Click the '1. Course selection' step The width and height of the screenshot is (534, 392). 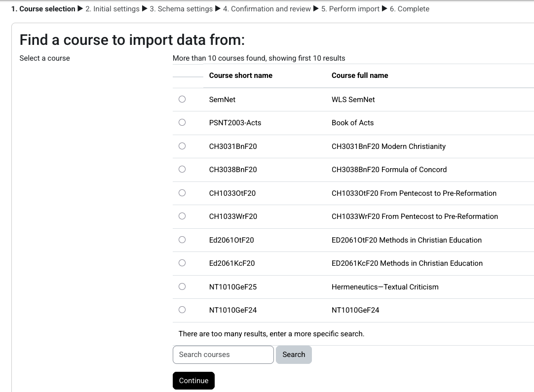[x=43, y=9]
